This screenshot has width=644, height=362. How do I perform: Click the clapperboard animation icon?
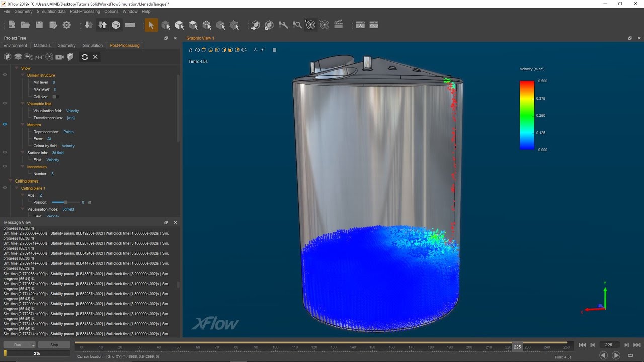[338, 25]
